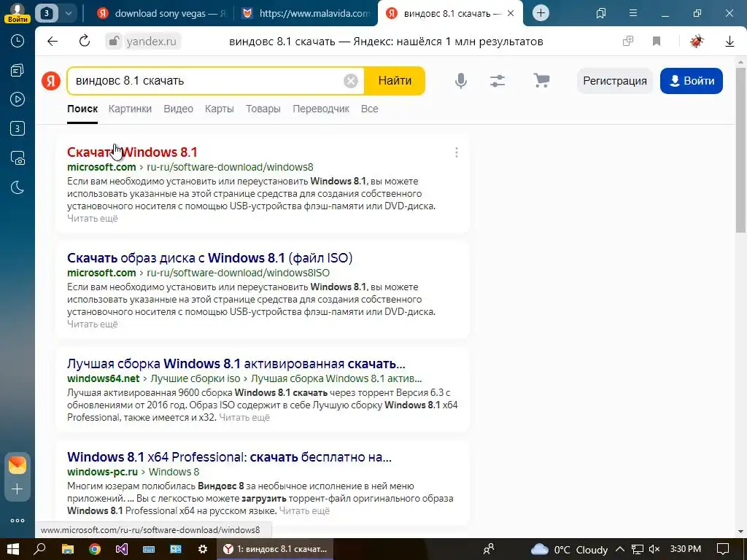Open the notes panel icon in sidebar
The width and height of the screenshot is (747, 560).
point(18,71)
